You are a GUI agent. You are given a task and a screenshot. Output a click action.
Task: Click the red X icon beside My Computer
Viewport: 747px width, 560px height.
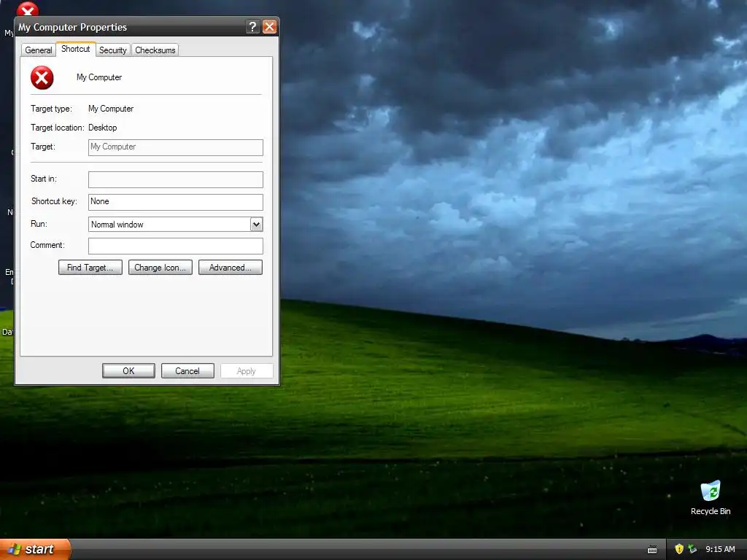click(42, 78)
